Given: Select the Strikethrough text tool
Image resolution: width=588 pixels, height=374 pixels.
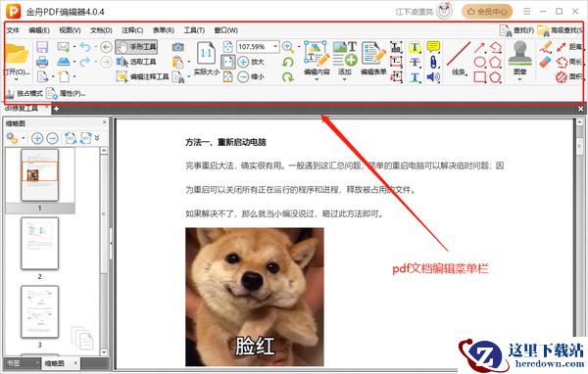Looking at the screenshot, I should (415, 63).
